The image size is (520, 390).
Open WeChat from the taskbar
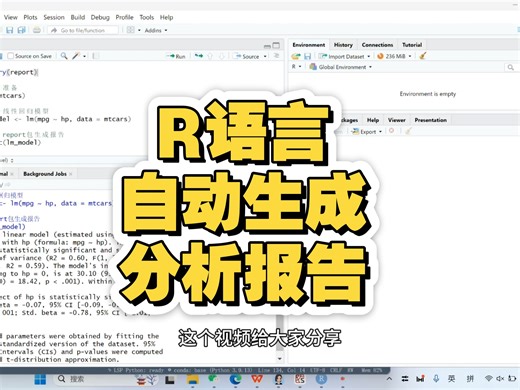tap(212, 379)
